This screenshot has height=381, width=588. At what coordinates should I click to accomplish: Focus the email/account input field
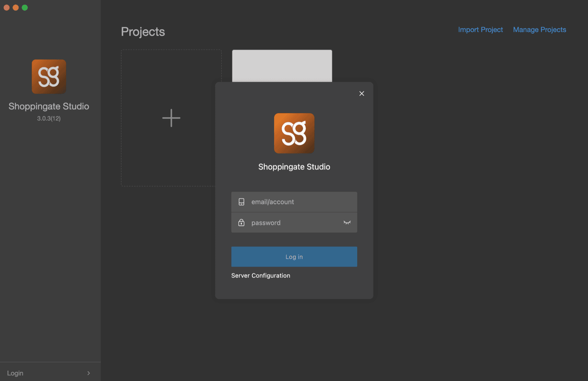point(294,202)
